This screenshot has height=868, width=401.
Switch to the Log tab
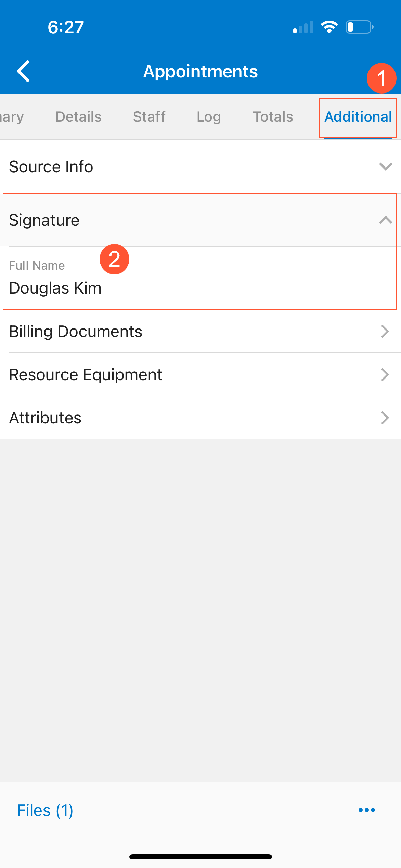[x=209, y=117]
